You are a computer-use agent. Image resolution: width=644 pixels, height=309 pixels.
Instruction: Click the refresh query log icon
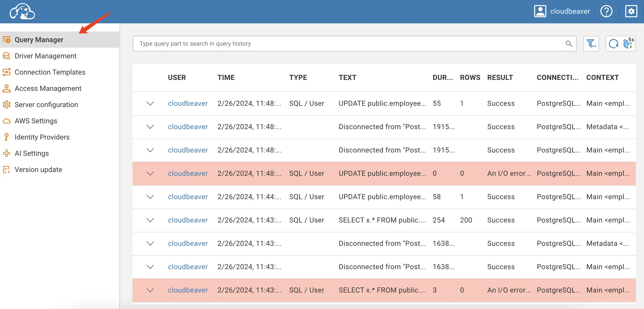(614, 43)
